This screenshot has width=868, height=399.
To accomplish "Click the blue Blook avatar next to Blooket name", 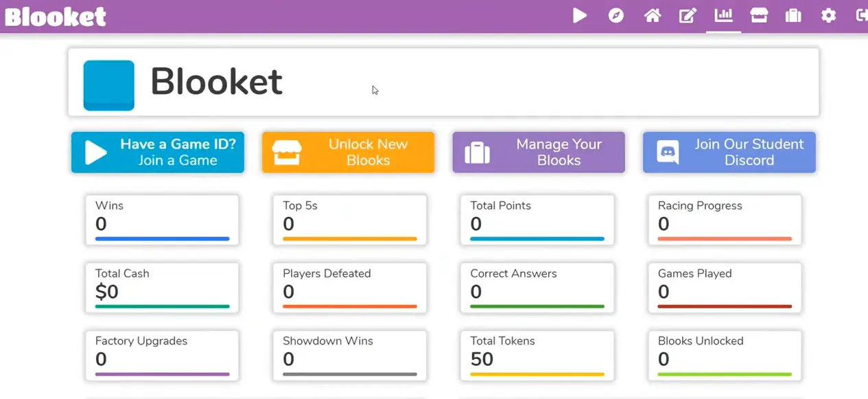I will [x=108, y=85].
